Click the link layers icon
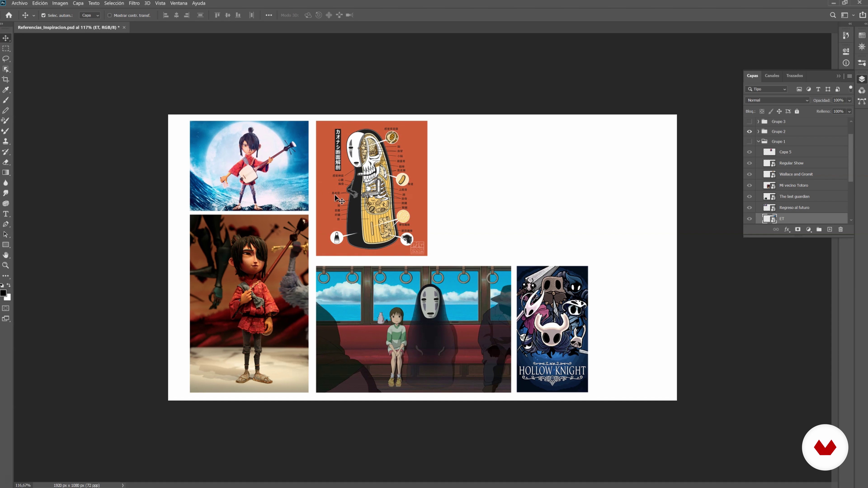The height and width of the screenshot is (488, 868). coord(776,229)
